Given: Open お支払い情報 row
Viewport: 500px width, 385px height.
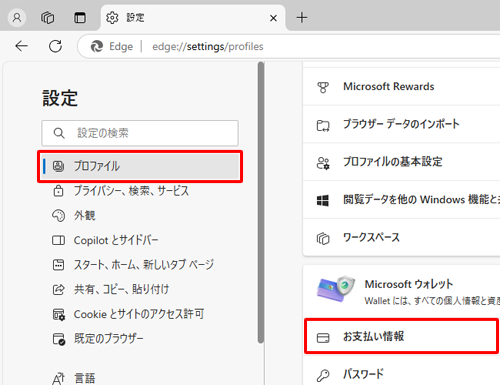Looking at the screenshot, I should click(401, 336).
